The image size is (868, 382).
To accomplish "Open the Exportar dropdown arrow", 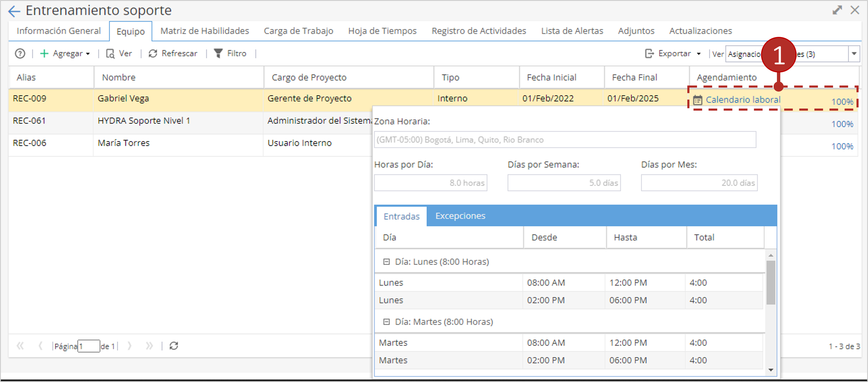I will click(x=699, y=54).
